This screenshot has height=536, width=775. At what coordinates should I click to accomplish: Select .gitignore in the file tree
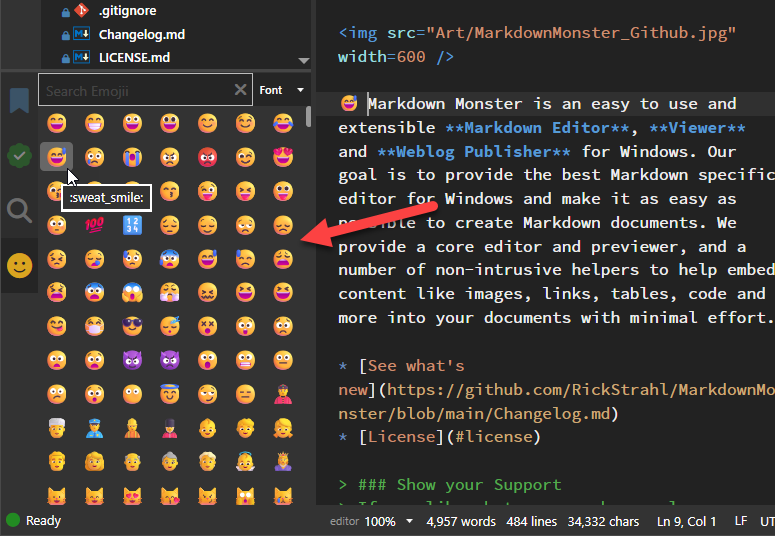coord(127,10)
